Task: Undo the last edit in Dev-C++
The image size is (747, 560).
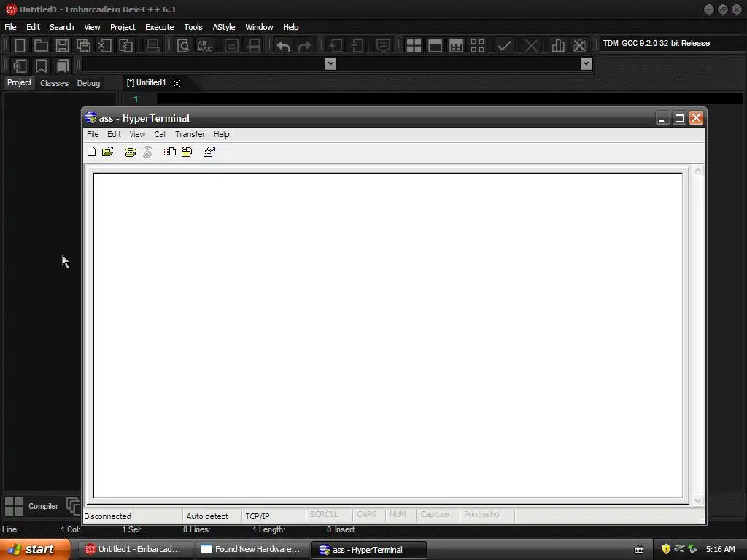Action: click(284, 46)
